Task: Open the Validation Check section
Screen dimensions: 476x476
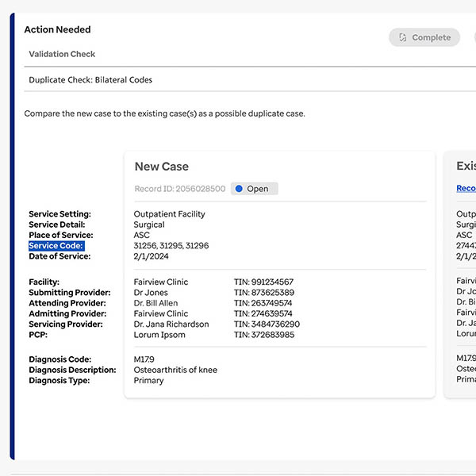Action: (62, 54)
